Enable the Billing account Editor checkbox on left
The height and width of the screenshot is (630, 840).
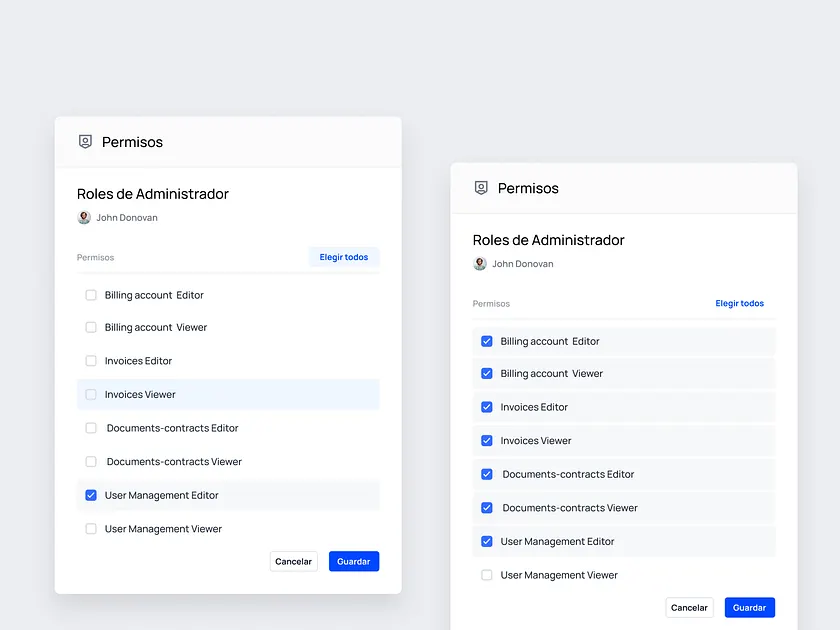click(91, 294)
